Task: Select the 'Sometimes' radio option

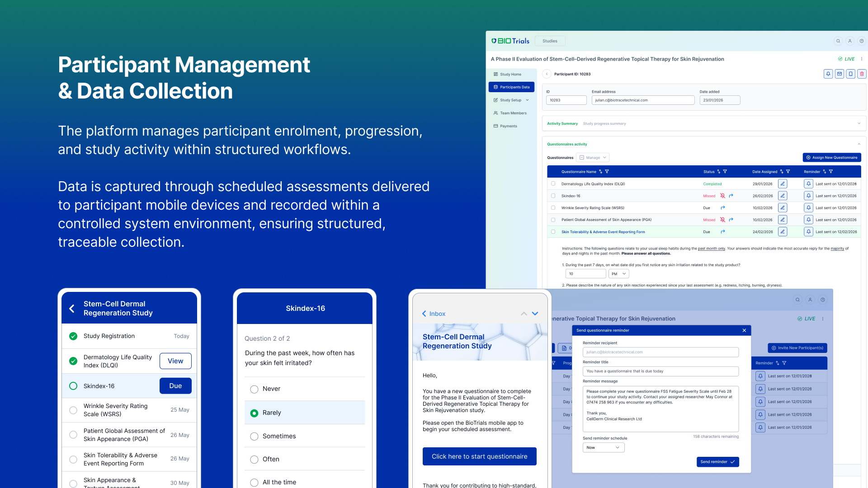Action: tap(254, 436)
